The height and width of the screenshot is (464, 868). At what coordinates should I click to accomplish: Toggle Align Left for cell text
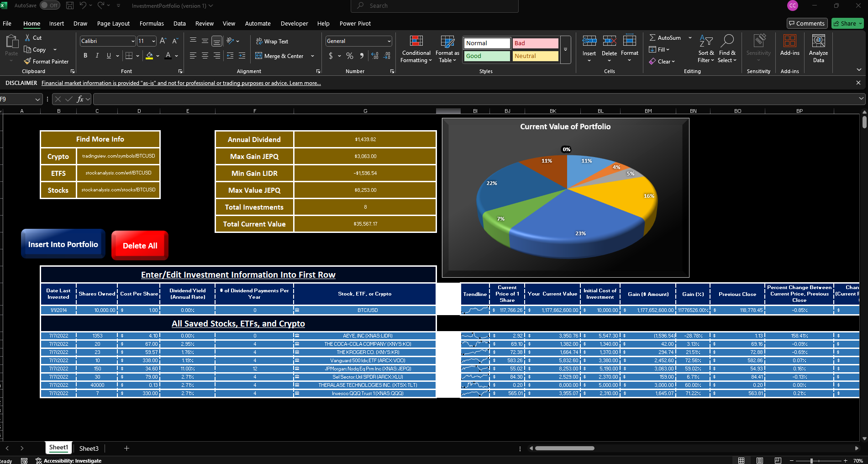click(x=193, y=55)
